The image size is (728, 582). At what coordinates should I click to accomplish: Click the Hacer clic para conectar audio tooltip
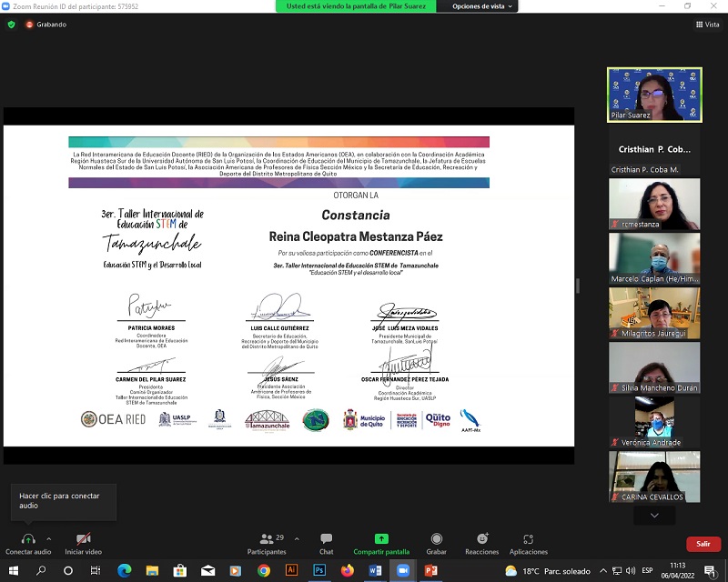[x=64, y=501]
